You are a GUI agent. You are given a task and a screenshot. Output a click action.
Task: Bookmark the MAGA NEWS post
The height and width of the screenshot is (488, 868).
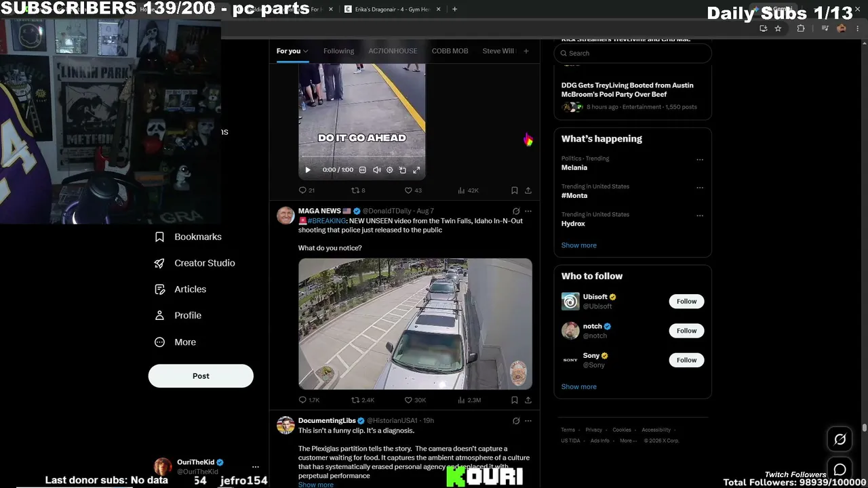tap(515, 400)
